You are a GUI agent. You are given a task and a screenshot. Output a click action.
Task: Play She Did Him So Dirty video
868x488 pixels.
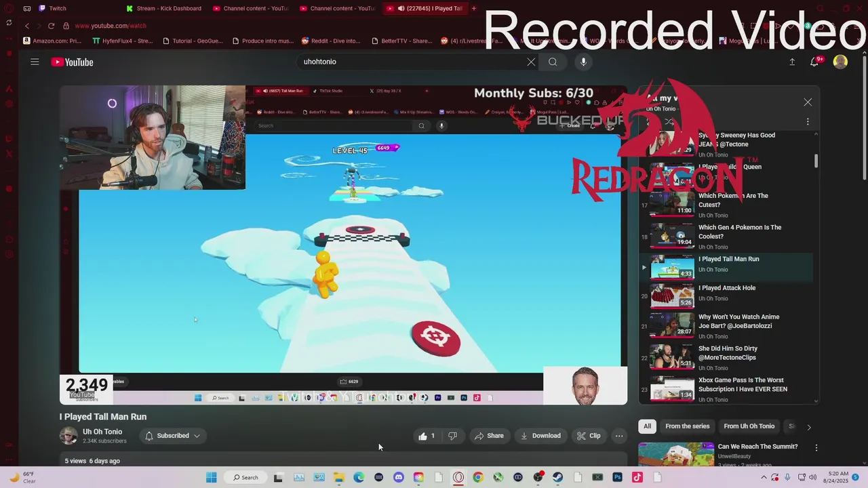point(726,358)
